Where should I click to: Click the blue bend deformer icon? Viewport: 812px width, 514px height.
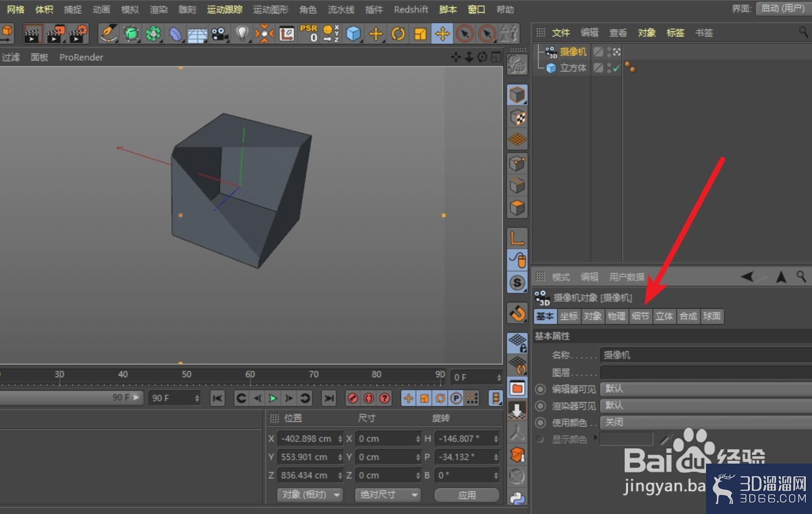[175, 34]
